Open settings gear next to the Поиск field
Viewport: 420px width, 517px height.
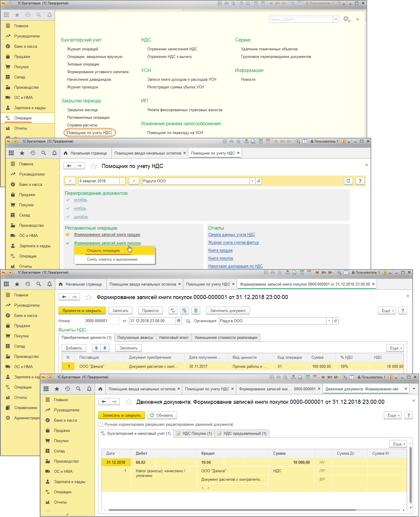point(346,19)
